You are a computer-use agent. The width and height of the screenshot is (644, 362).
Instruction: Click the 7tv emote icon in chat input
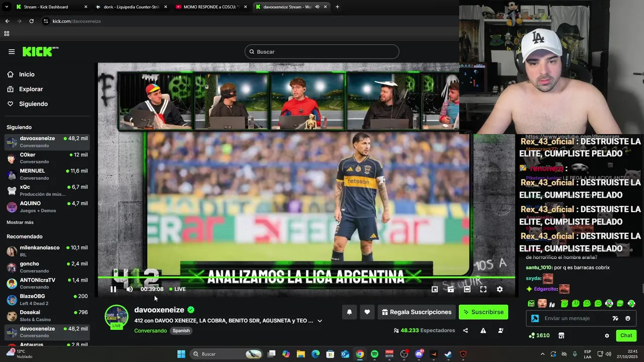pos(615,318)
